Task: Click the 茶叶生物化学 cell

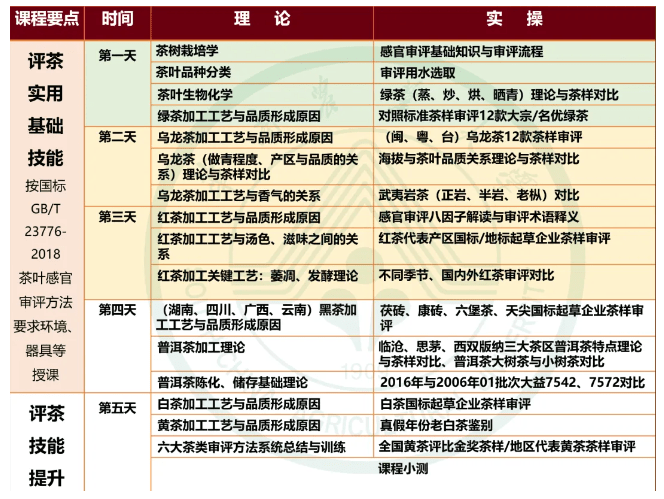Action: coord(262,94)
